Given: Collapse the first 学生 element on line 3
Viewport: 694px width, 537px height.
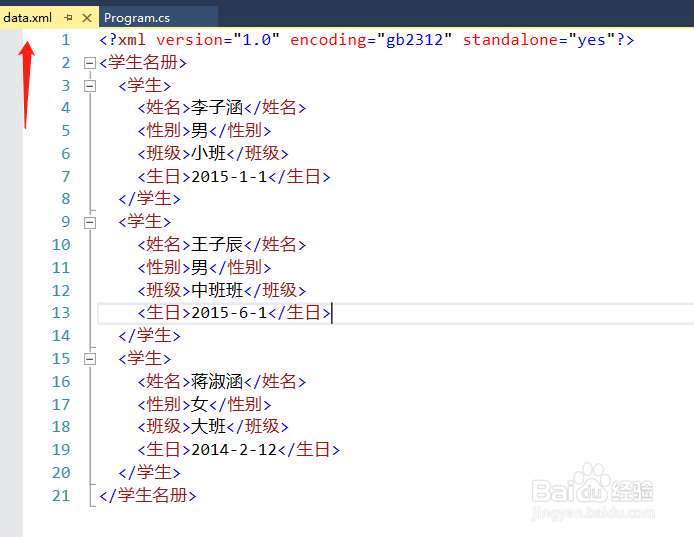Looking at the screenshot, I should pyautogui.click(x=90, y=86).
